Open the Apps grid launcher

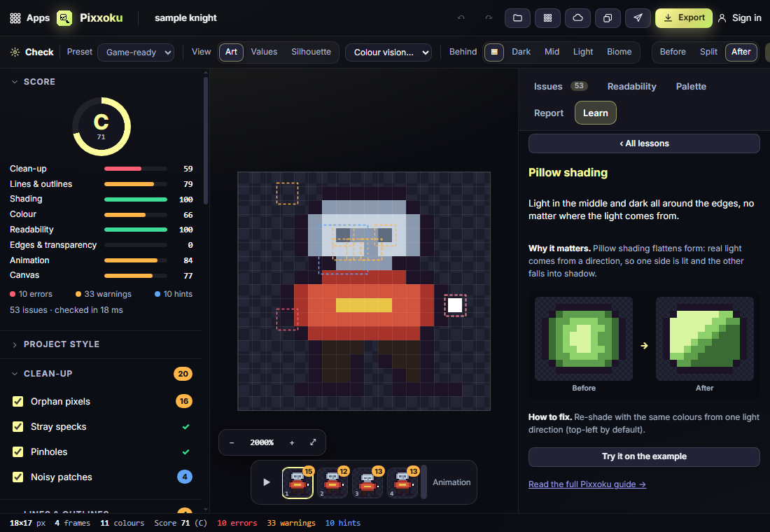tap(29, 18)
